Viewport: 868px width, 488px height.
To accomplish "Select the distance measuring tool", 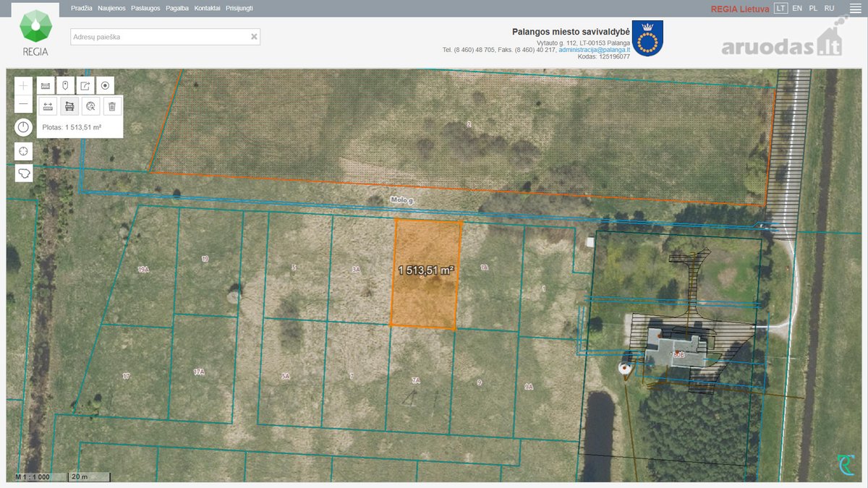I will coord(48,106).
